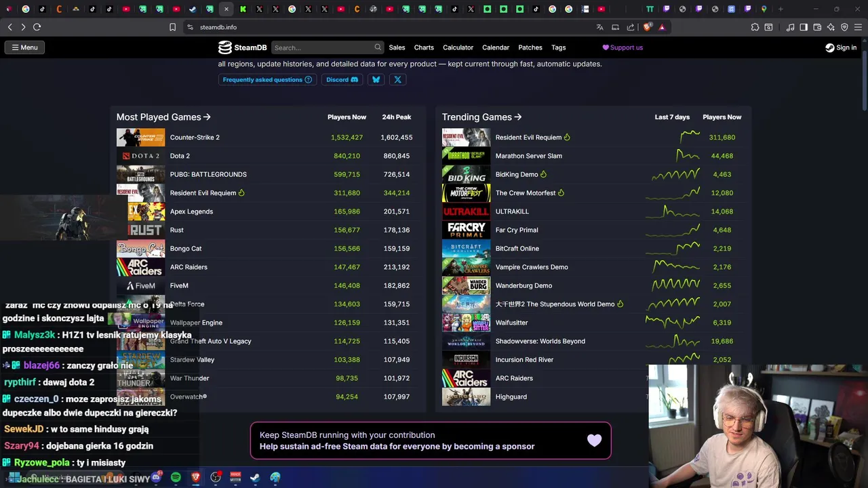The width and height of the screenshot is (868, 488).
Task: Click the share icon in address bar
Action: (631, 27)
